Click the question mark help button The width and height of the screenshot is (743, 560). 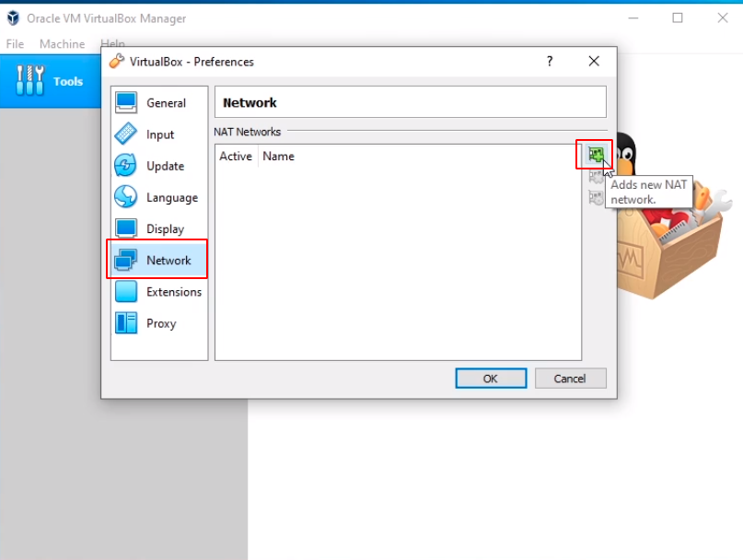[x=550, y=62]
